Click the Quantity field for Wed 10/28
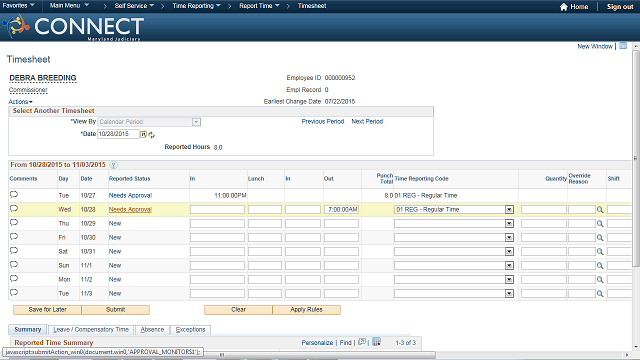This screenshot has width=640, height=360. coord(544,209)
